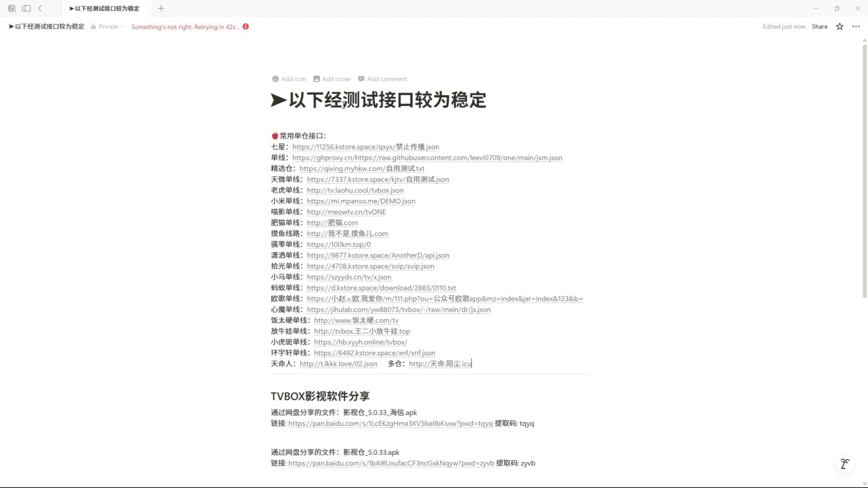
Task: Open the 小马单线 szyyds.cn link
Action: point(349,277)
